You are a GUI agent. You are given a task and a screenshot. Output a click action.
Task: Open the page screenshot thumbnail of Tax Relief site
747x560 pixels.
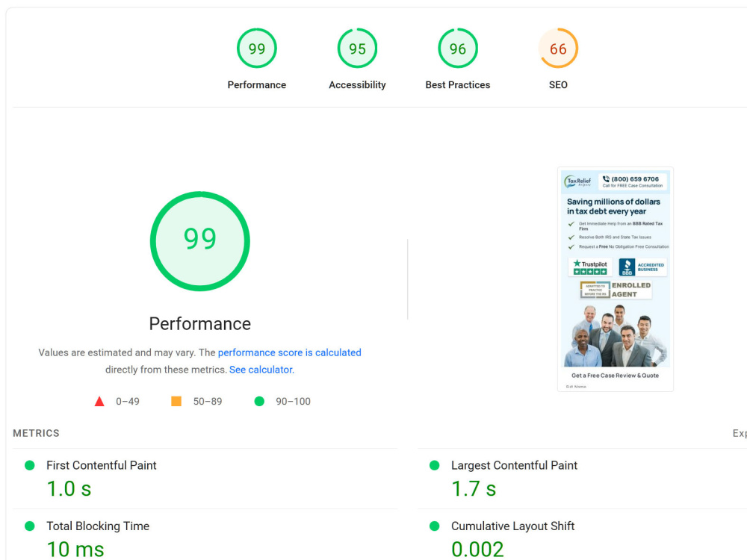click(x=616, y=279)
